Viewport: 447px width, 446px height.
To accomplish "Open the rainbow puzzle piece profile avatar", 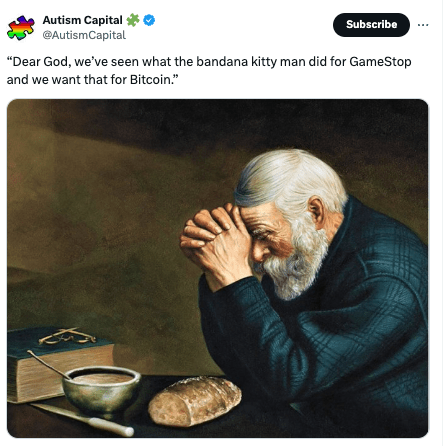I will point(21,28).
